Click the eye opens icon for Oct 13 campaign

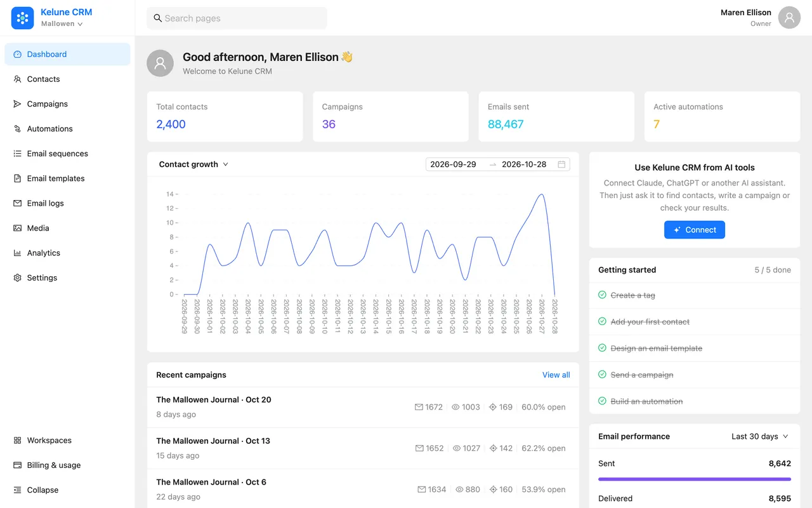[x=457, y=448]
